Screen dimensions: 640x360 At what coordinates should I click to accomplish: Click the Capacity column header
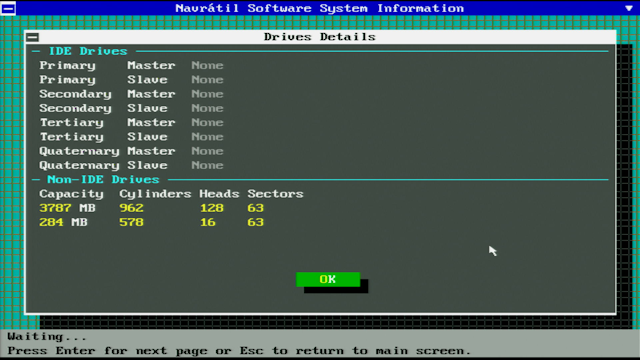[71, 194]
